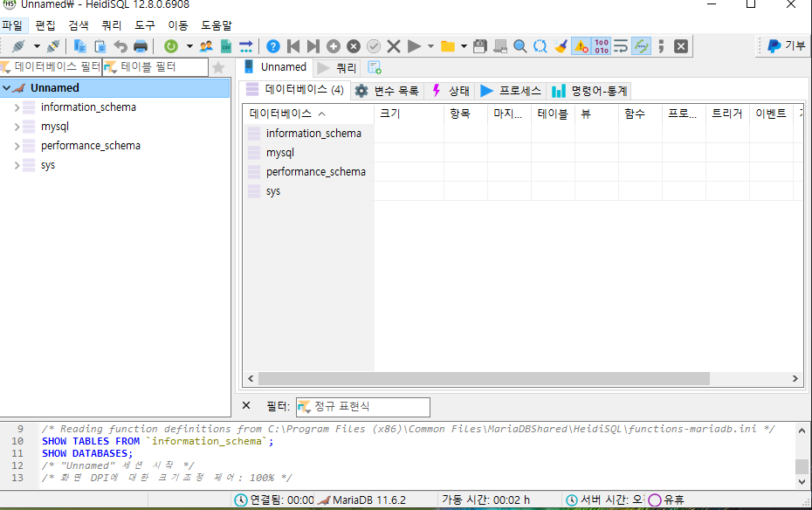Click the PayPal donate button
This screenshot has width=812, height=510.
[x=786, y=45]
